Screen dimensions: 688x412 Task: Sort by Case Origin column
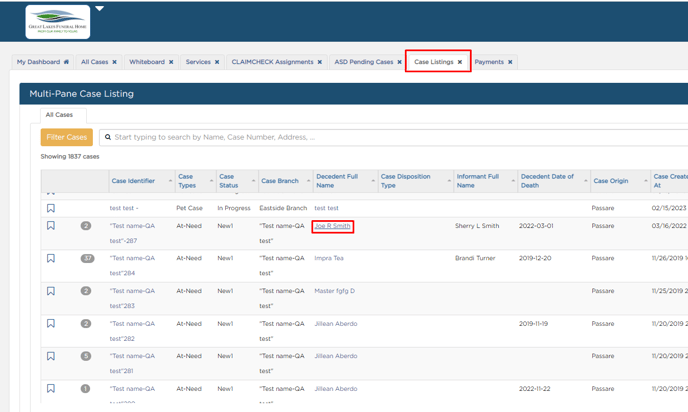620,181
